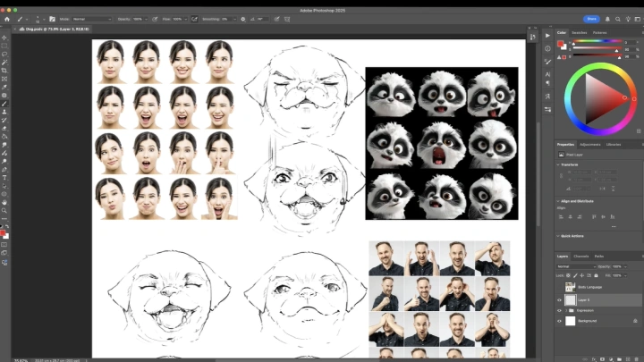
Task: Switch to the Adjustments tab
Action: pyautogui.click(x=589, y=145)
